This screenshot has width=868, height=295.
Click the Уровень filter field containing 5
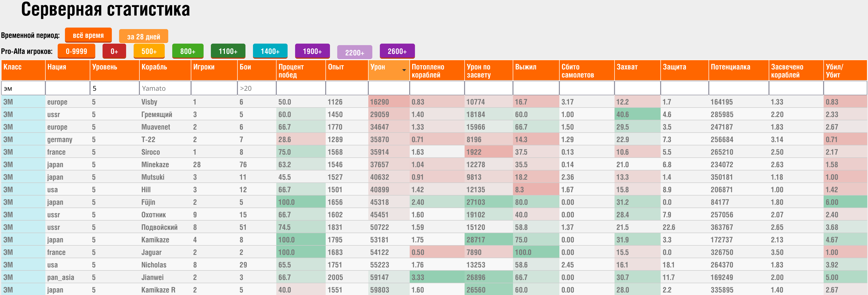click(114, 88)
